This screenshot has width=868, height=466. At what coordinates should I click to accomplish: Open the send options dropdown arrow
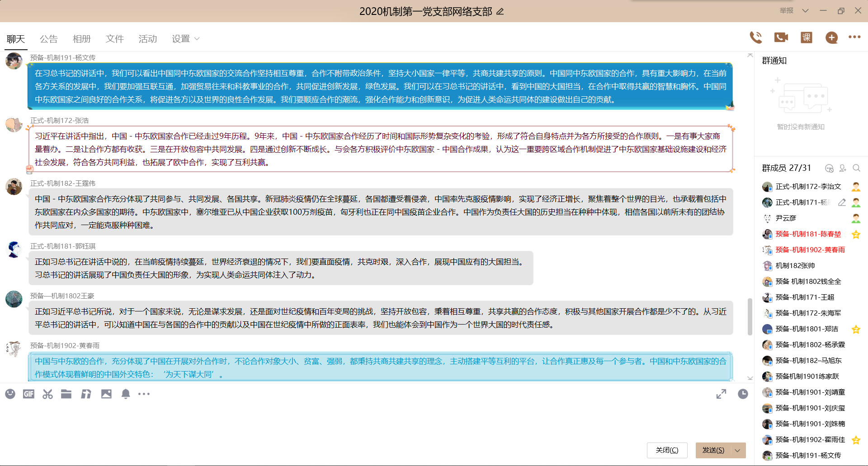click(x=737, y=450)
